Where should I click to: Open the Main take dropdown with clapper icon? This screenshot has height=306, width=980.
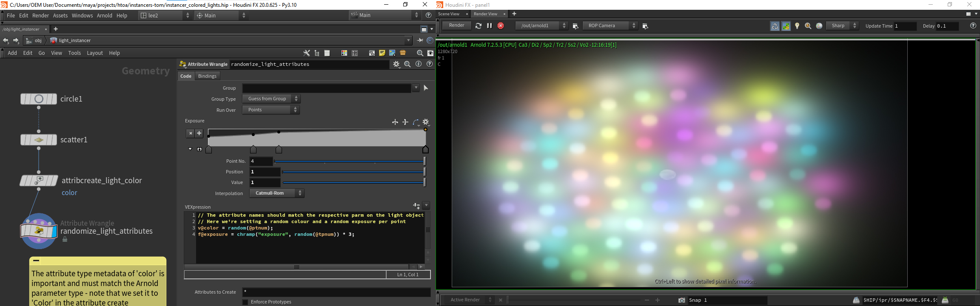pos(385,15)
